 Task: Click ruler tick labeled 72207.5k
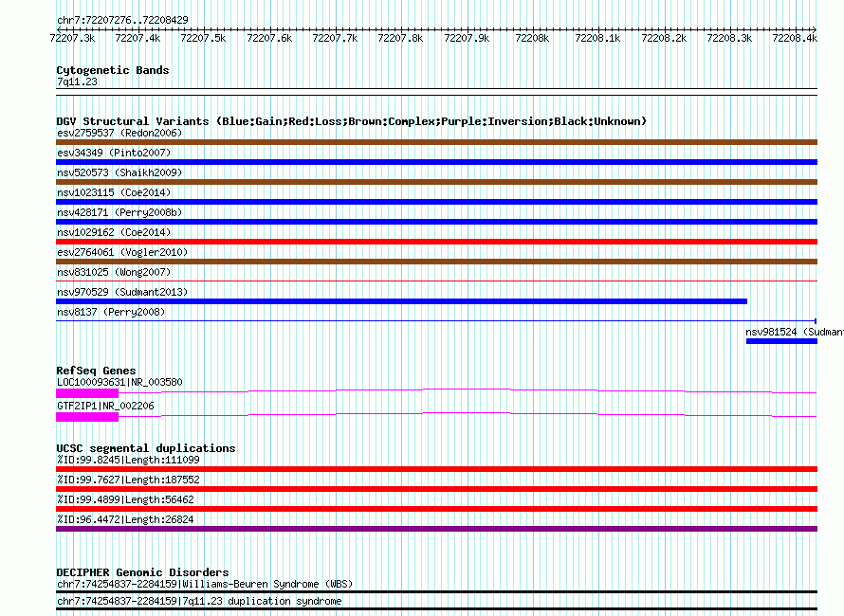pyautogui.click(x=204, y=38)
